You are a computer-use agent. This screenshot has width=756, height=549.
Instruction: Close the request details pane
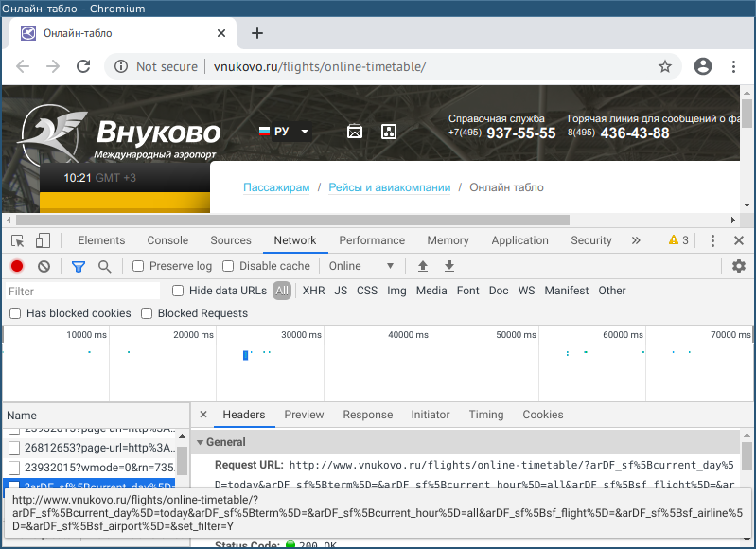[x=203, y=415]
